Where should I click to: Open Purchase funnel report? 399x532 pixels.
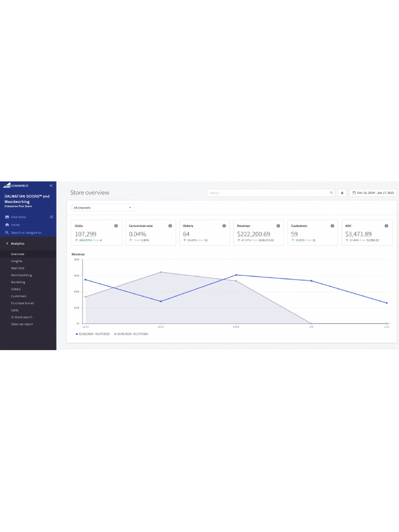click(22, 303)
